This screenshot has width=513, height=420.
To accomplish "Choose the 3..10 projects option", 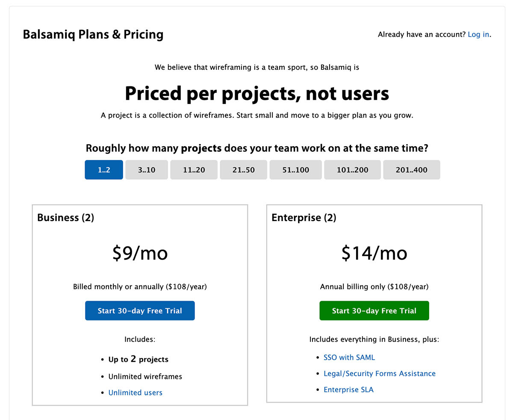I will 147,170.
